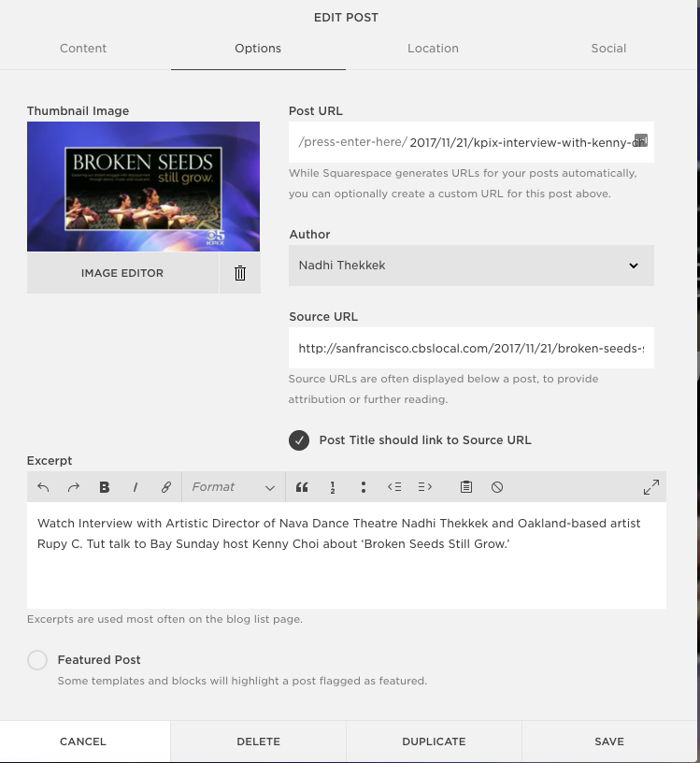Insert bulleted list

tap(364, 487)
